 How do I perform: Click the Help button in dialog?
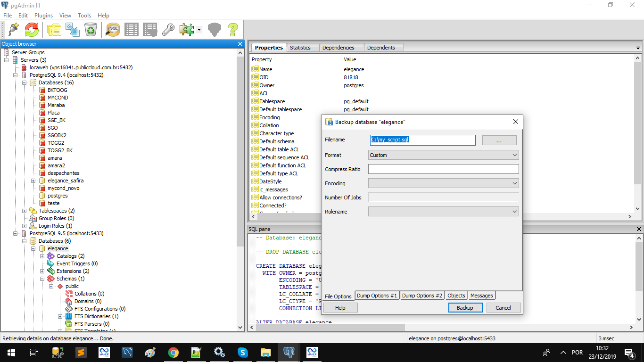tap(340, 308)
